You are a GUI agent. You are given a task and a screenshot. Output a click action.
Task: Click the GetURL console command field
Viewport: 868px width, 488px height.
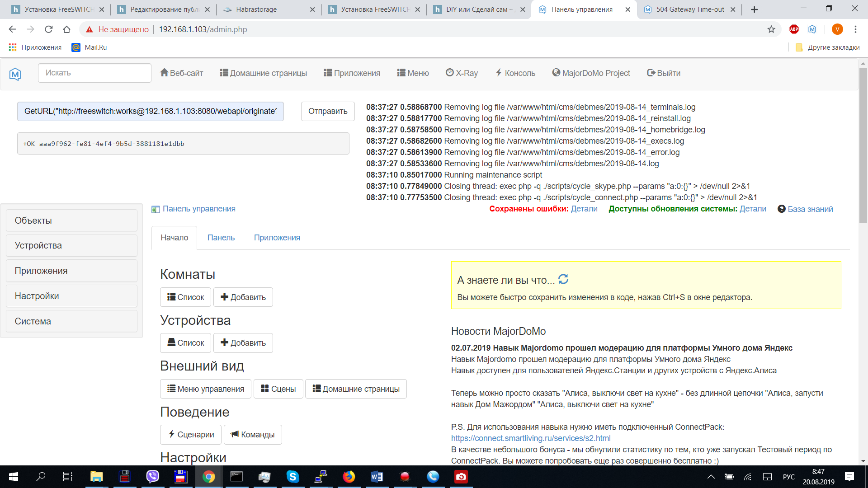point(151,111)
